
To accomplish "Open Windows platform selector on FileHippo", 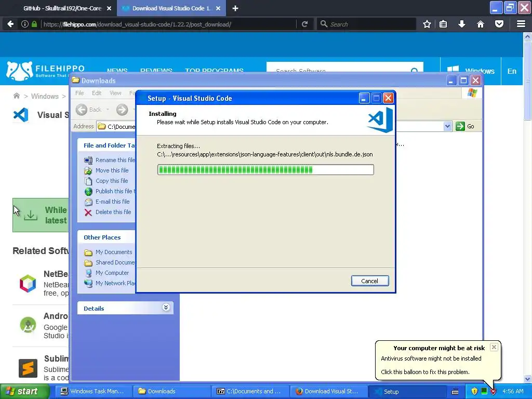I will click(x=471, y=71).
